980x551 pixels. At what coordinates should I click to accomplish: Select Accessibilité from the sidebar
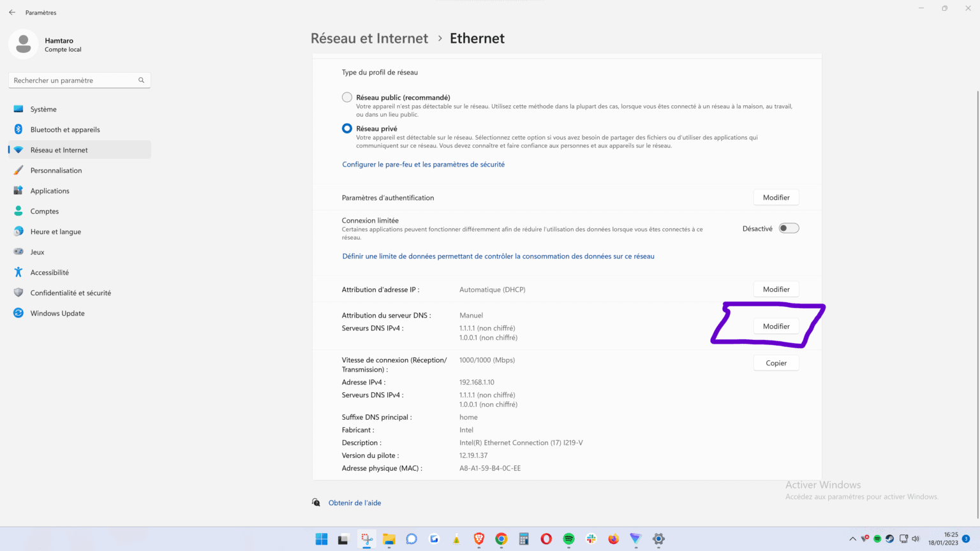coord(50,272)
